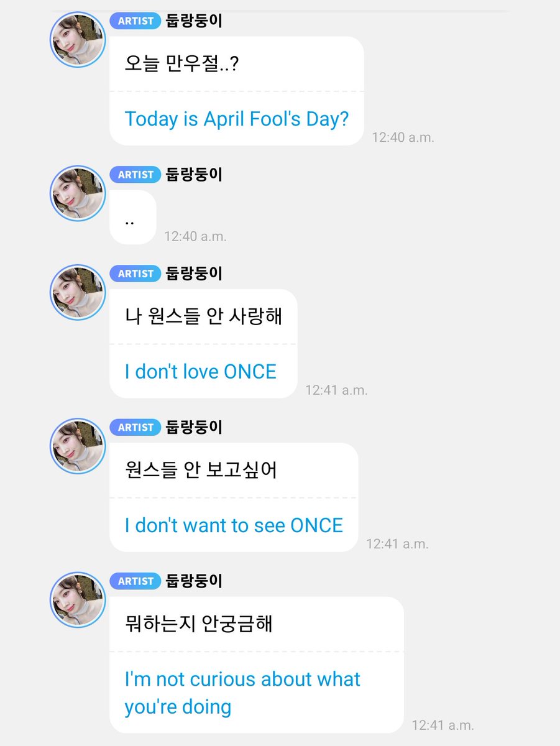Click the avatar beside the April Fool's Day message
The image size is (560, 746).
pyautogui.click(x=77, y=39)
